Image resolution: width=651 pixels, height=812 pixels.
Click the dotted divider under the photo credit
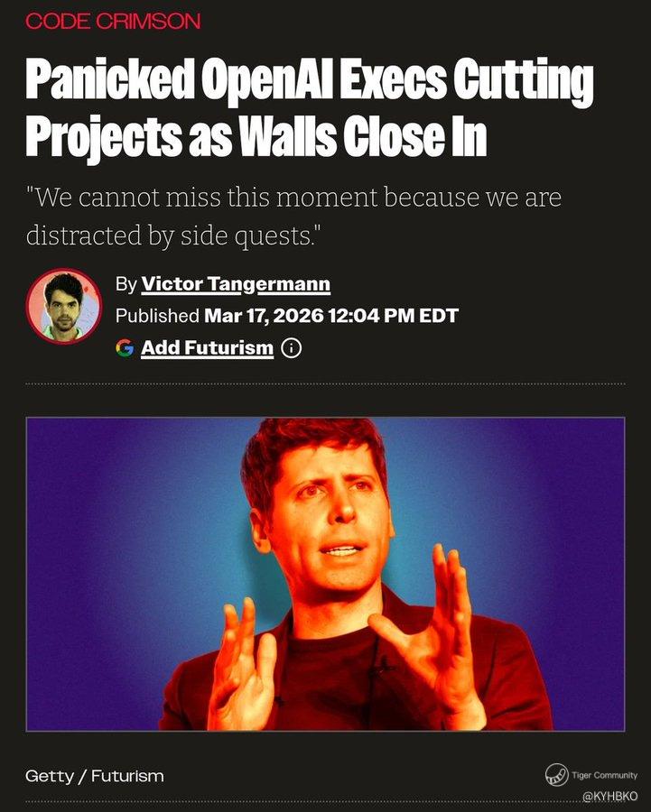tap(325, 802)
